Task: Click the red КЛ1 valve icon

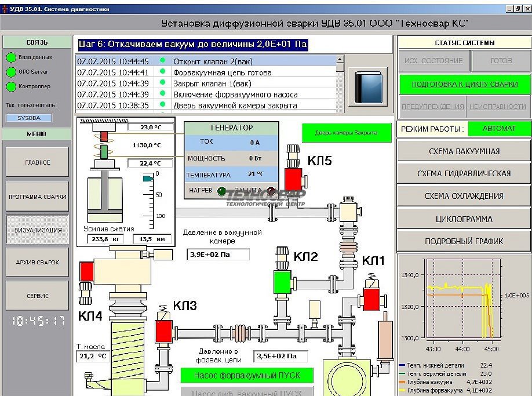Action: tap(371, 299)
